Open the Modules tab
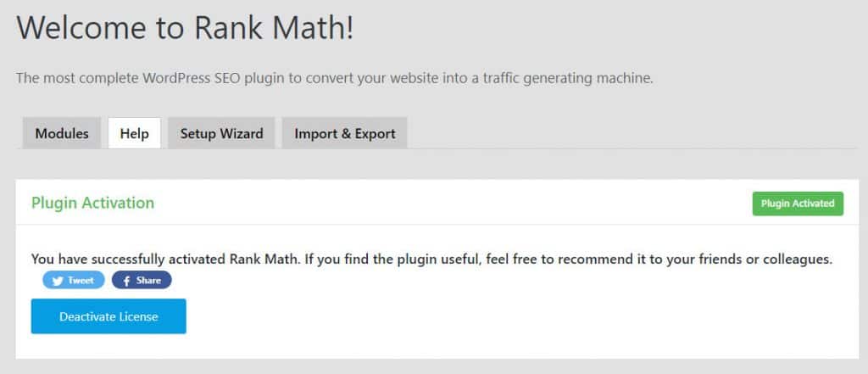 61,133
